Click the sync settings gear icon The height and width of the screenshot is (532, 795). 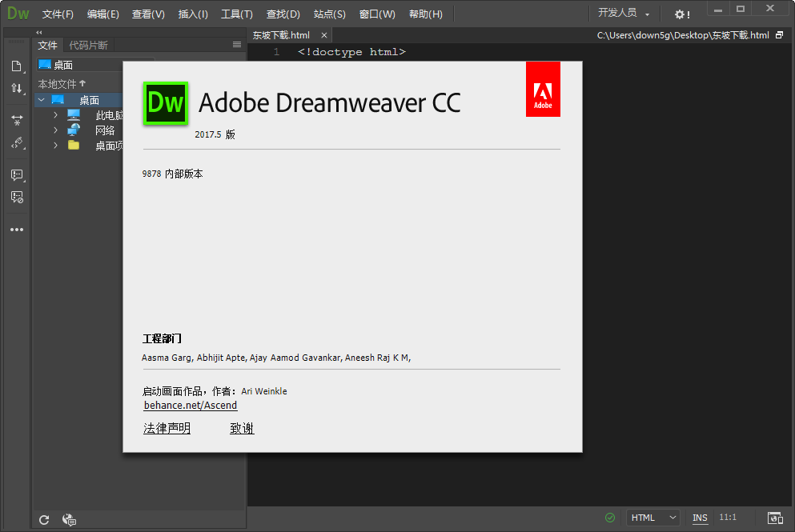tap(681, 14)
